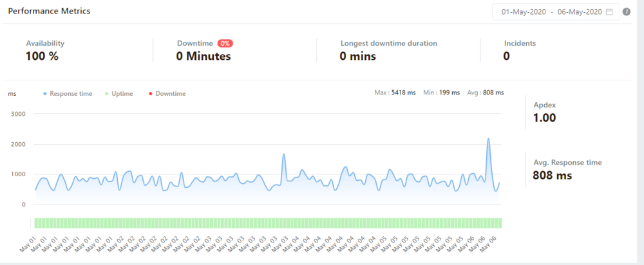Click the Incidents count value
Image resolution: width=644 pixels, height=265 pixels.
pyautogui.click(x=507, y=56)
